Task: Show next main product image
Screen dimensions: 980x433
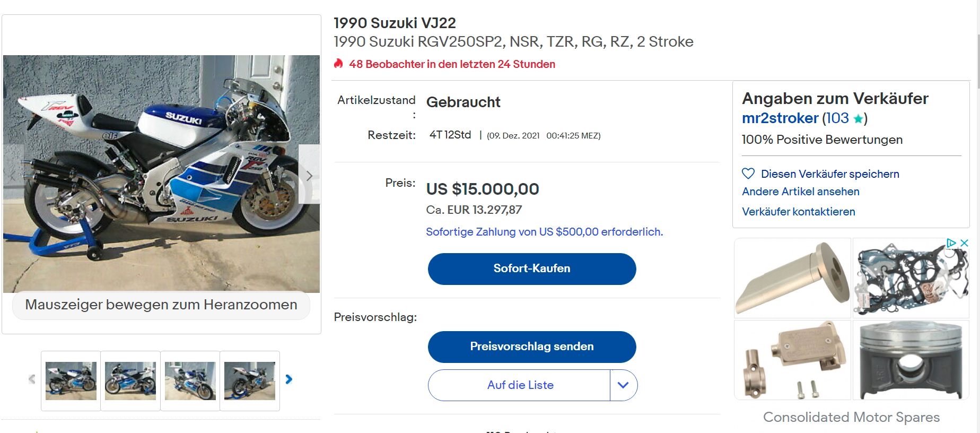Action: click(309, 175)
